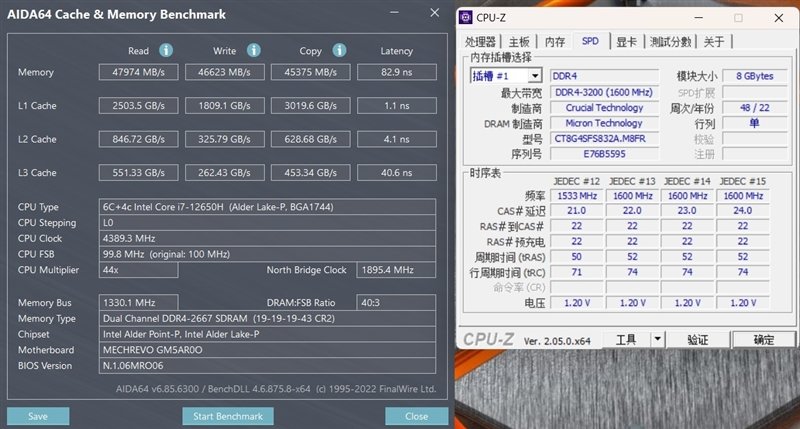800x429 pixels.
Task: Click the week/year value 48 / 22
Action: (755, 108)
